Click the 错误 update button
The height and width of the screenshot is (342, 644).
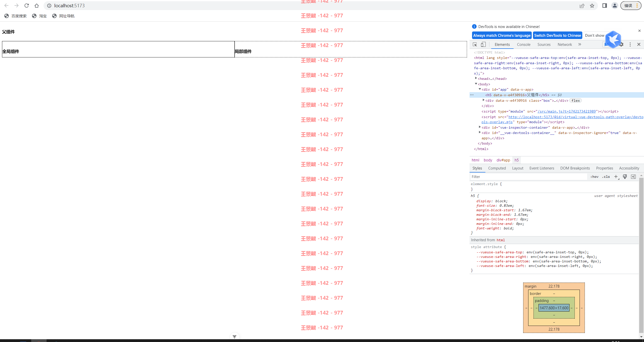631,6
